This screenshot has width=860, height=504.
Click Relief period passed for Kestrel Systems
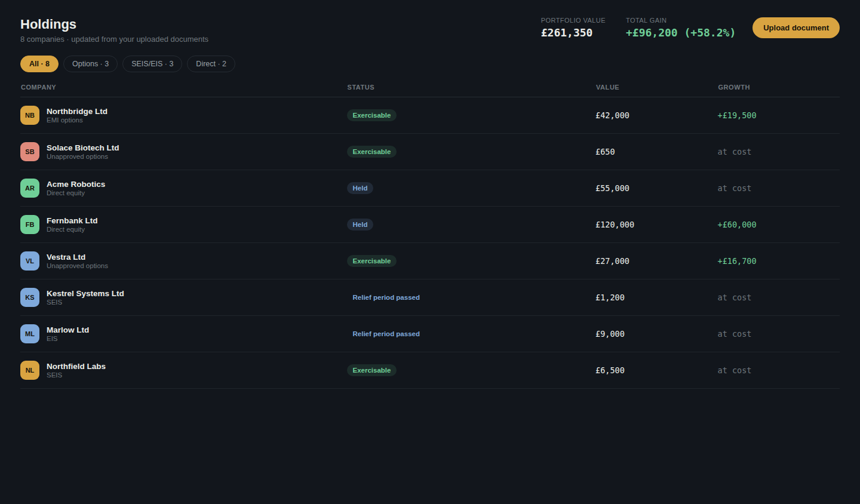[x=386, y=297]
